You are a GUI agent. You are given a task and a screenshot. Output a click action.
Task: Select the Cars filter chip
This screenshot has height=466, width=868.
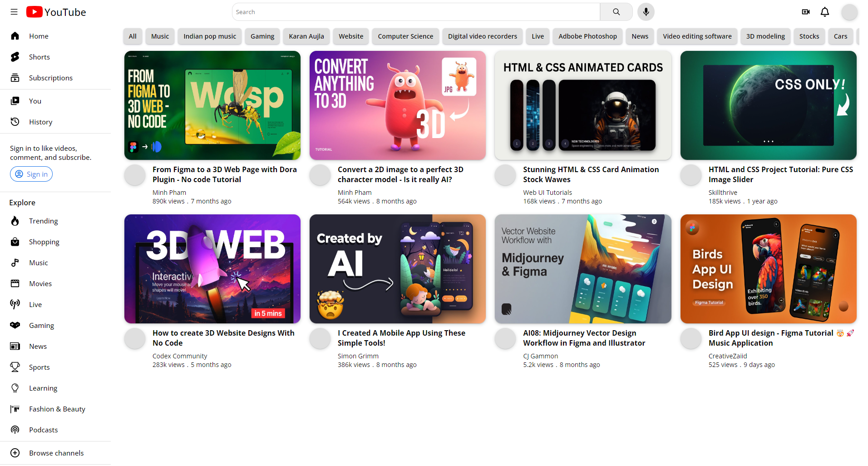pyautogui.click(x=841, y=36)
